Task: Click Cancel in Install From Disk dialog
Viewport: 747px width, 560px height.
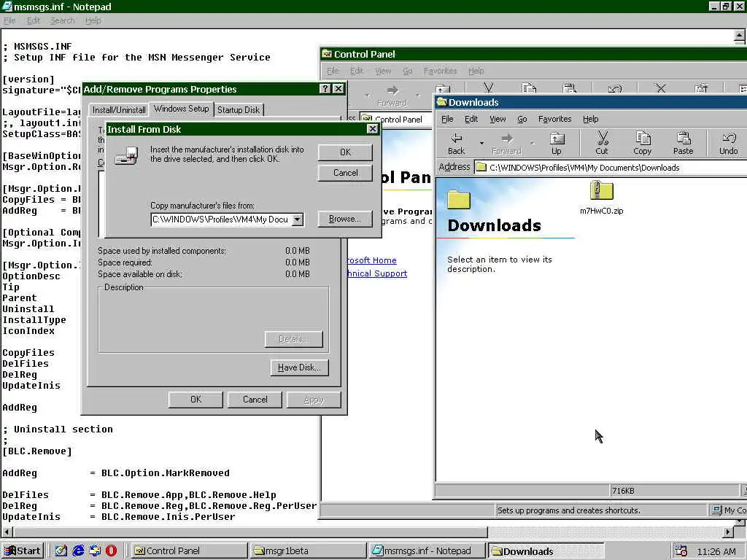Action: (x=345, y=173)
